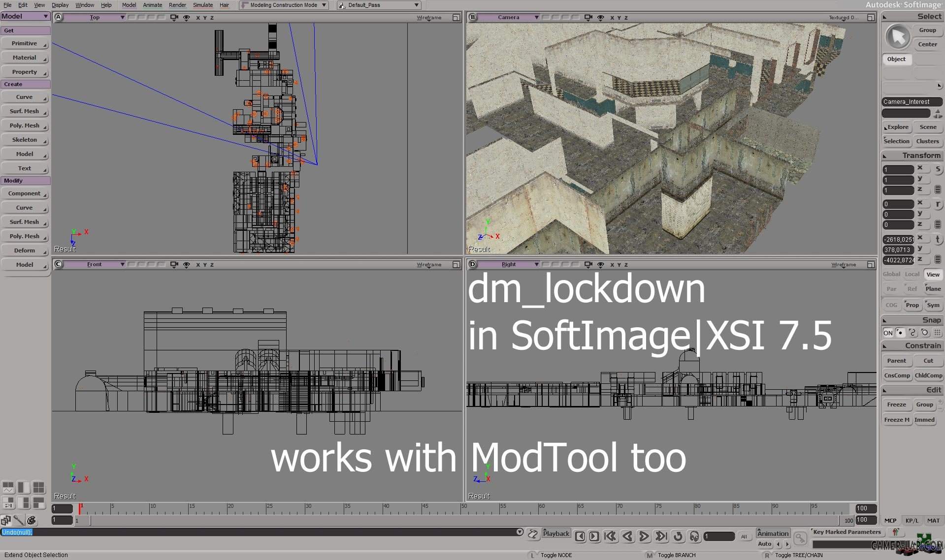Screen dimensions: 945x560
Task: Jump to last frame
Action: tap(661, 536)
